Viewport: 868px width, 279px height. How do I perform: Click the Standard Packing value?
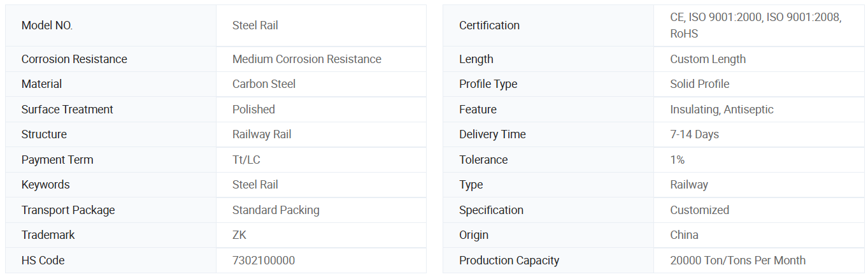(276, 210)
